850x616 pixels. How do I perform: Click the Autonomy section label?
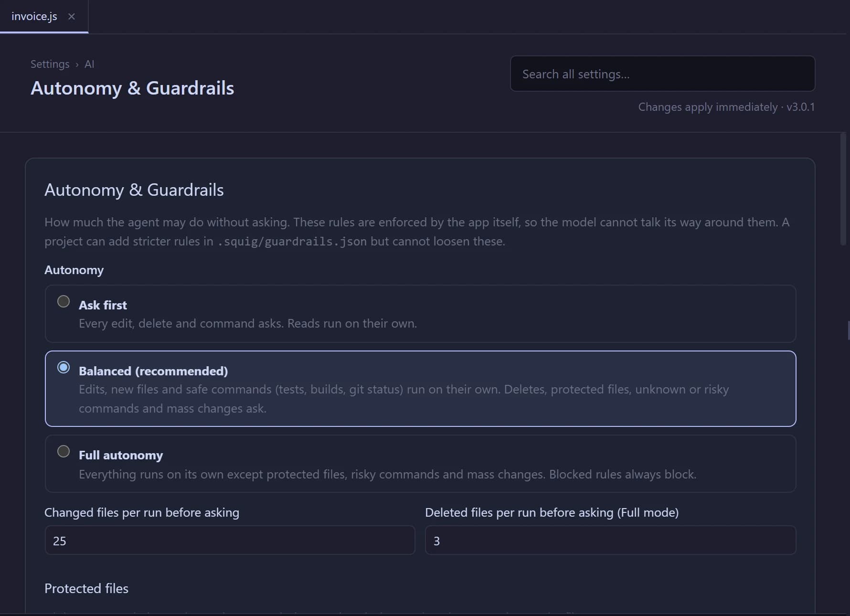[74, 270]
